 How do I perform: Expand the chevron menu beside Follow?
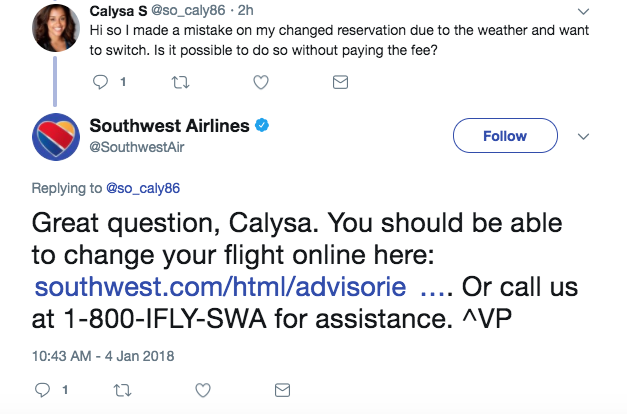(x=586, y=136)
